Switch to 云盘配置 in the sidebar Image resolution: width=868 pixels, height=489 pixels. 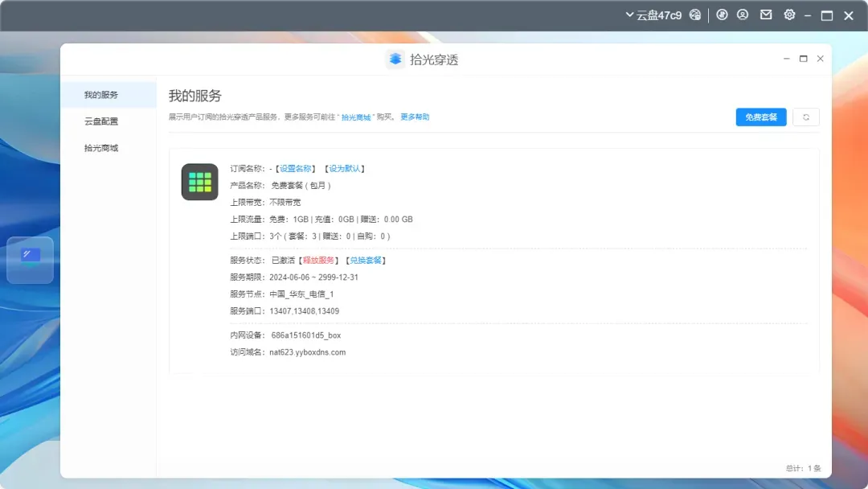[x=101, y=121]
